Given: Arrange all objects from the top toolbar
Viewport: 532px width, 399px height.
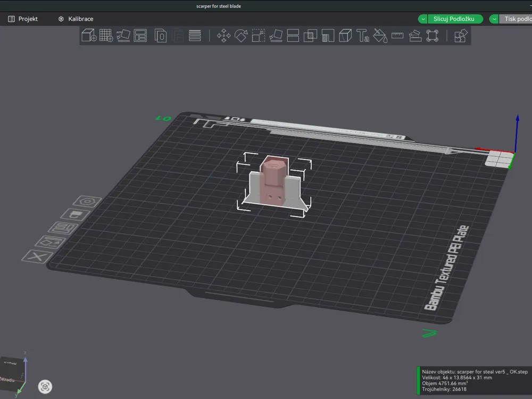Looking at the screenshot, I should tap(140, 36).
